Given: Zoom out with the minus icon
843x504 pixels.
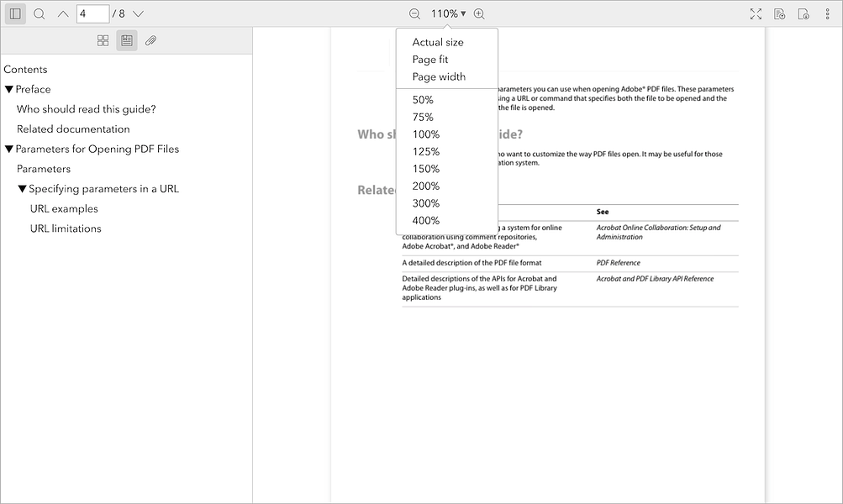Looking at the screenshot, I should tap(414, 14).
